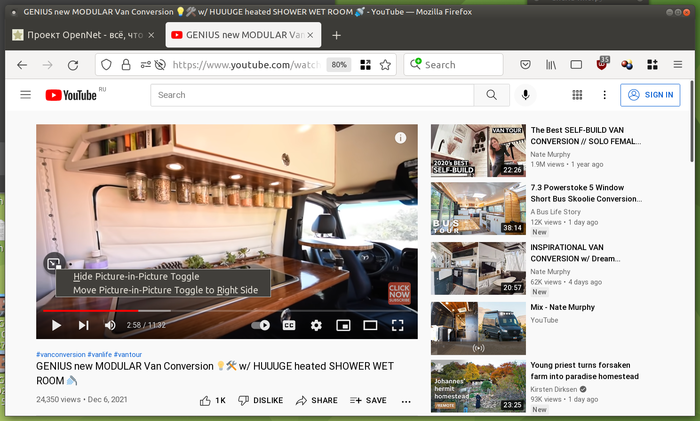Open YouTube apps grid
Screen dimensions: 700x421
click(577, 95)
